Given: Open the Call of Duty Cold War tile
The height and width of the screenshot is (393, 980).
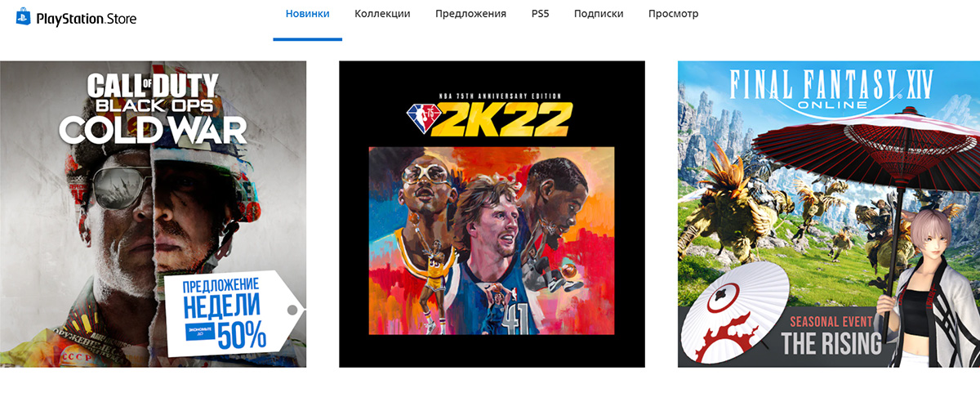Looking at the screenshot, I should tap(153, 214).
